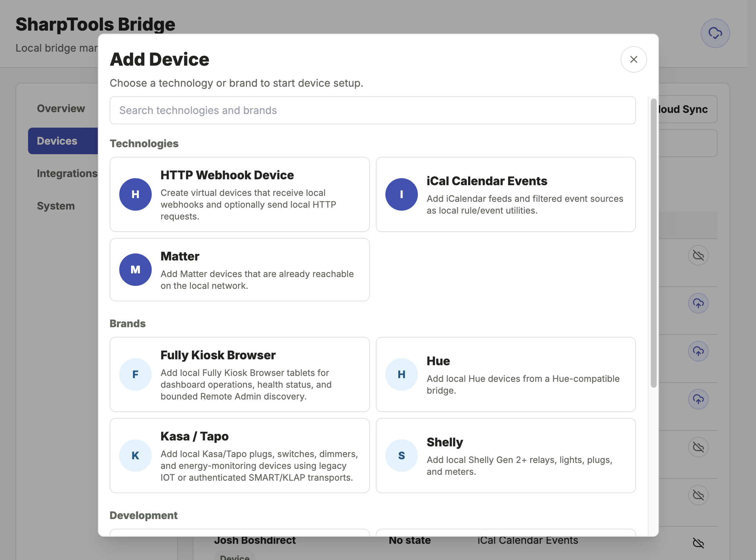
Task: Click the Fully Kiosk 'F' avatar icon
Action: click(135, 374)
